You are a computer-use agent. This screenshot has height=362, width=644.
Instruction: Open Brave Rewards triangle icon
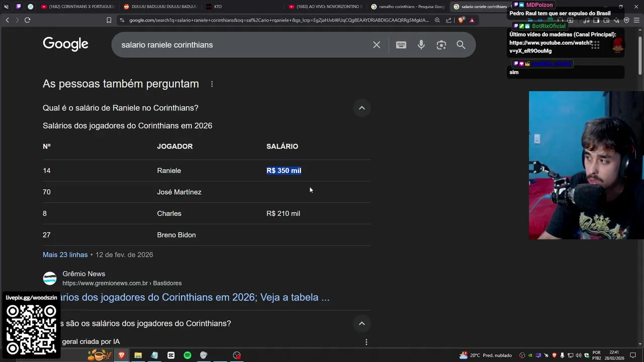[x=472, y=20]
